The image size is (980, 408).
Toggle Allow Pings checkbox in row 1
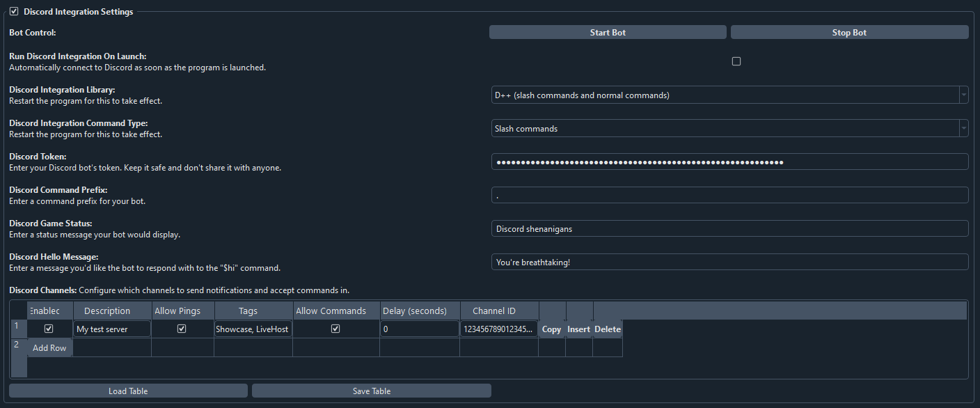[182, 329]
